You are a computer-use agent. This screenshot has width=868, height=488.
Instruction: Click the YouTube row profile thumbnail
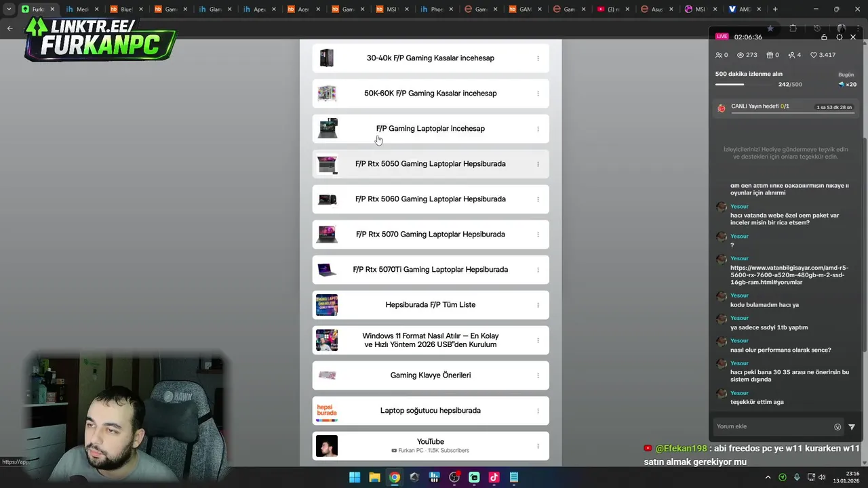[x=327, y=446]
